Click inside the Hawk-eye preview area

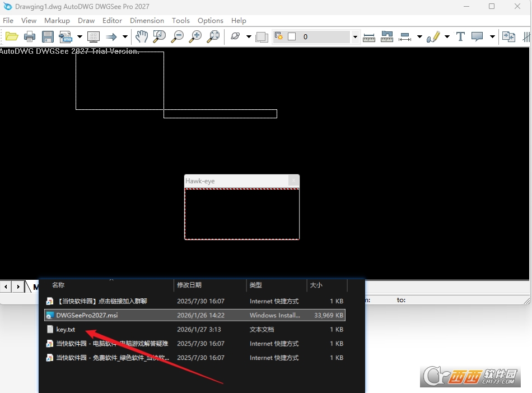tap(242, 214)
